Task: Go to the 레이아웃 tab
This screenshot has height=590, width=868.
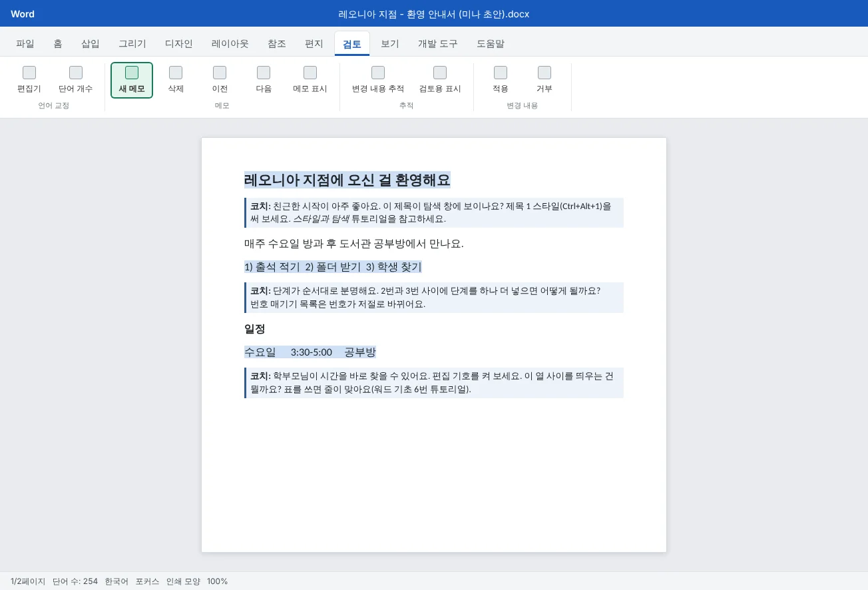Action: click(x=230, y=44)
